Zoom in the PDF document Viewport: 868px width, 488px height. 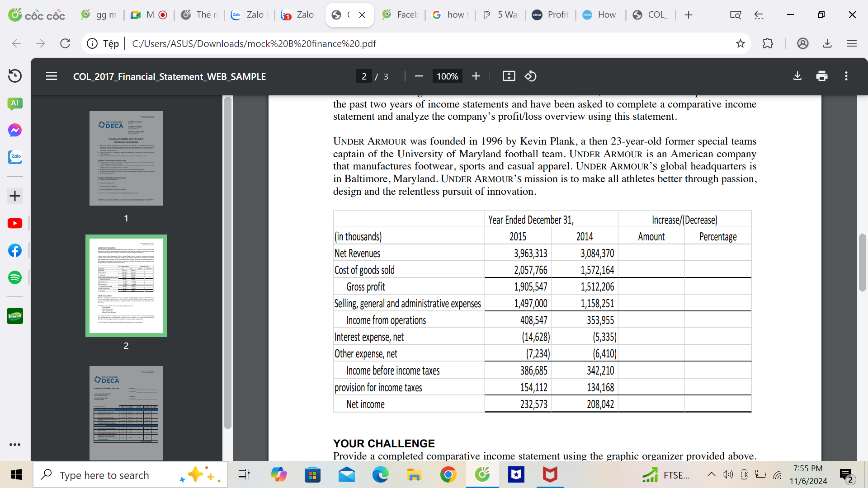(x=476, y=76)
